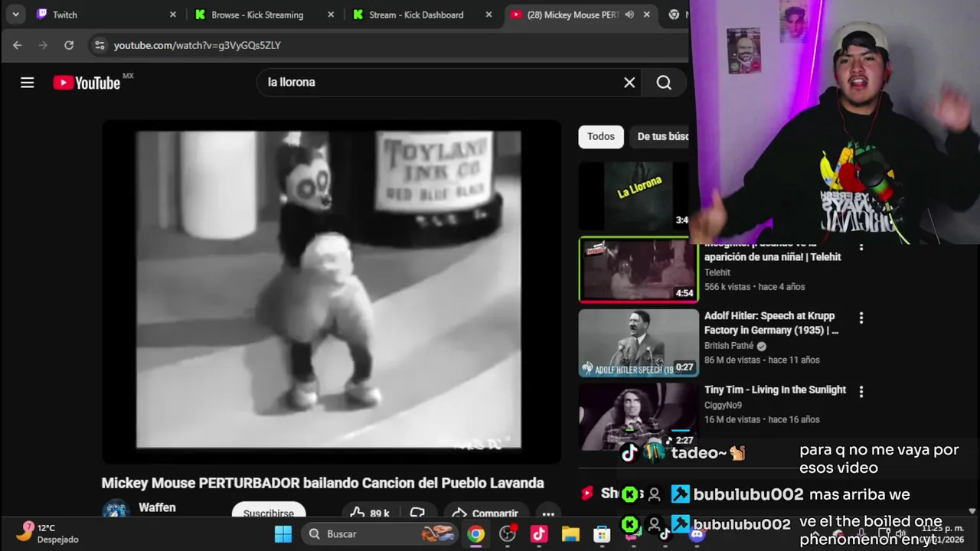The height and width of the screenshot is (551, 980).
Task: Click the Mickey Mouse video player
Action: click(x=332, y=291)
